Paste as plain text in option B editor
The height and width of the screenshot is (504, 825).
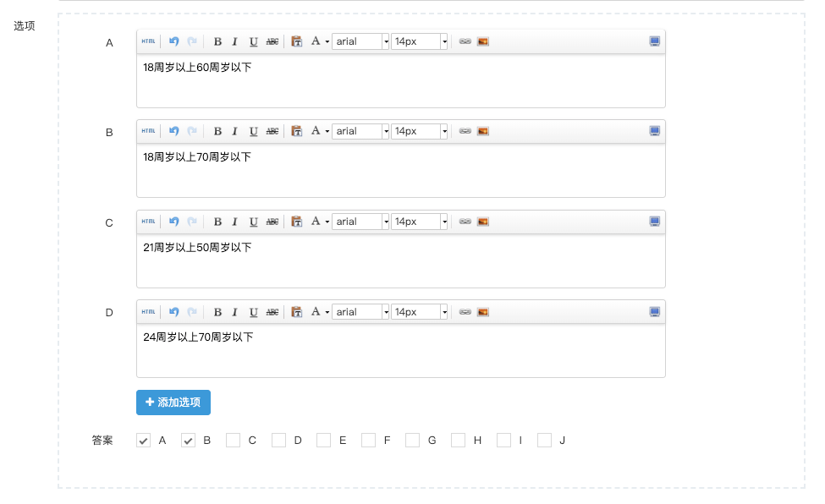pyautogui.click(x=297, y=132)
